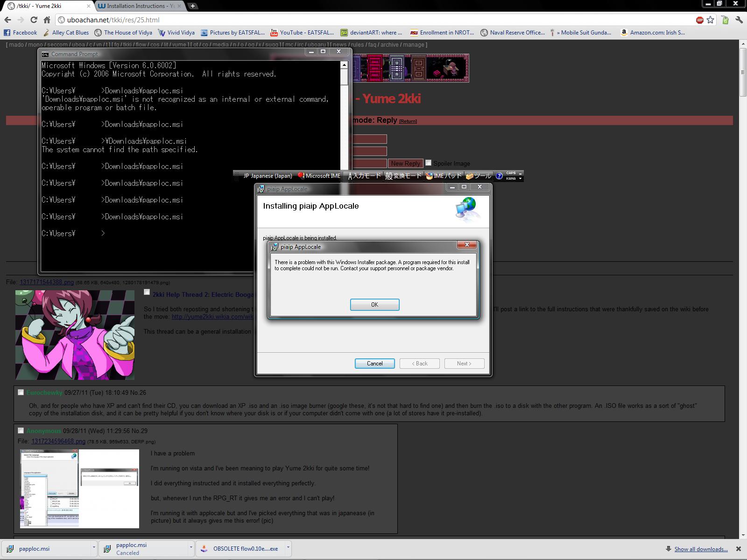Click the Command Prompt vertical scrollbar
This screenshot has height=560, width=747.
(345, 115)
